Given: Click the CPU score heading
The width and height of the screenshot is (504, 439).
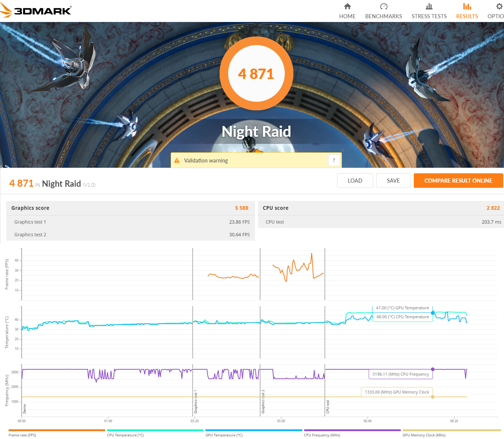Looking at the screenshot, I should click(x=275, y=208).
